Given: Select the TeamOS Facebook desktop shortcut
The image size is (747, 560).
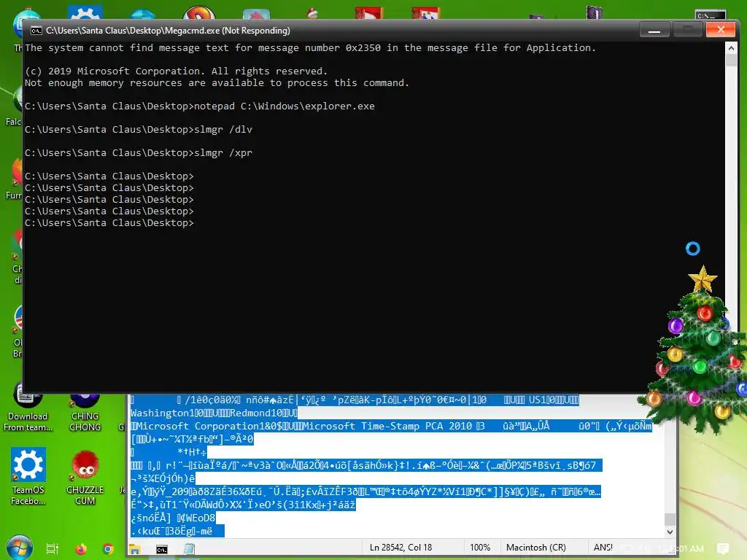Looking at the screenshot, I should (28, 475).
